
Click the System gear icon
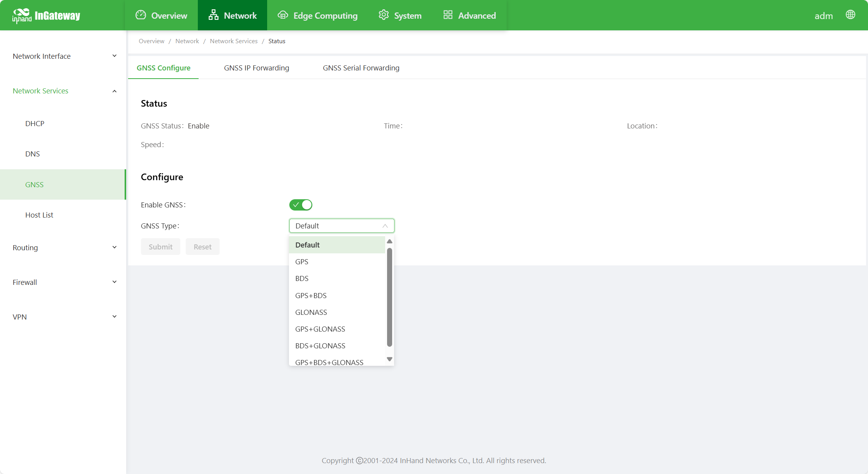384,15
